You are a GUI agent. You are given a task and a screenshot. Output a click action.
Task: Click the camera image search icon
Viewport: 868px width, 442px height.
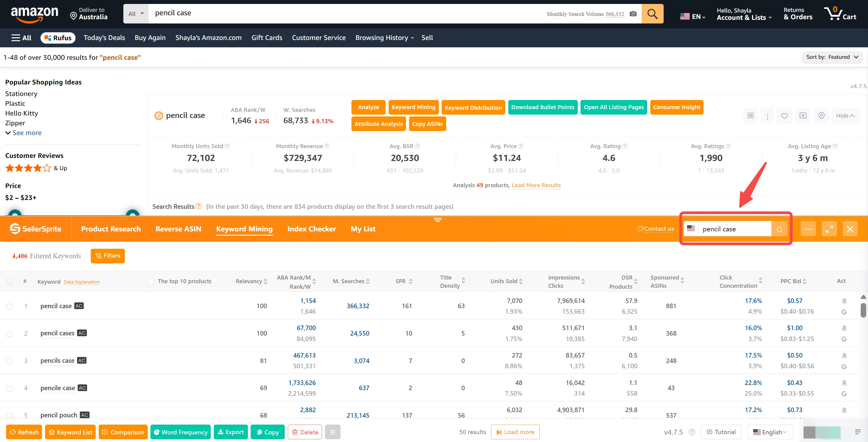(633, 14)
